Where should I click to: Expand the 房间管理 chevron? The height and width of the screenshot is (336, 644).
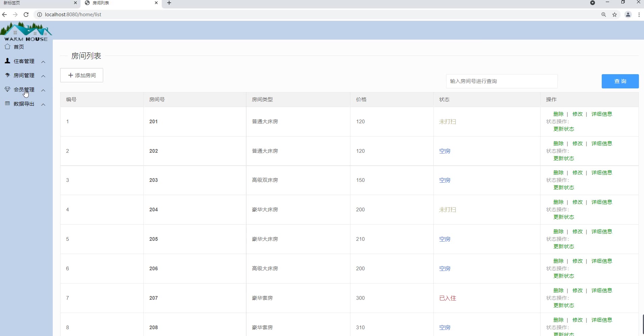coord(43,76)
